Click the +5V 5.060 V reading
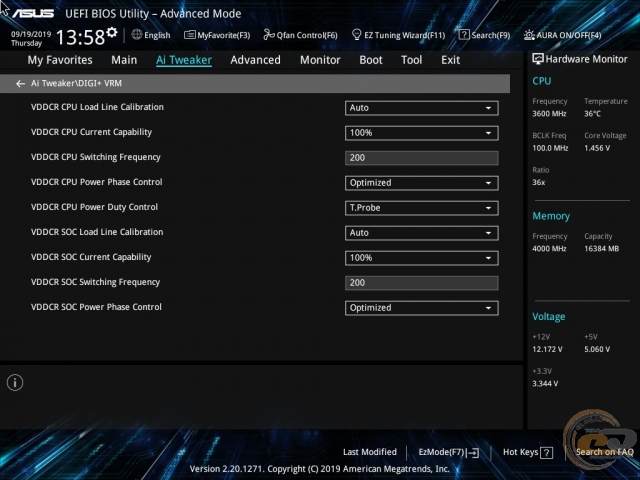 coord(597,349)
